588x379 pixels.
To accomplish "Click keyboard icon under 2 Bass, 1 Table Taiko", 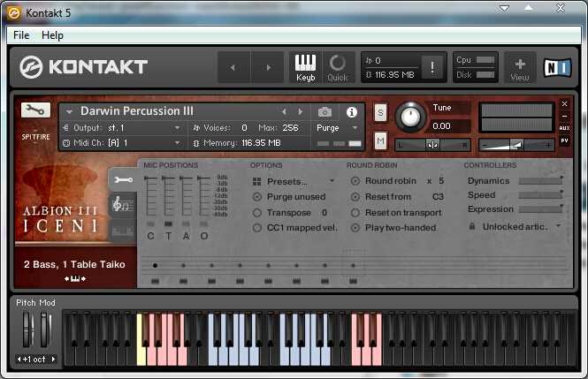I will tap(75, 278).
